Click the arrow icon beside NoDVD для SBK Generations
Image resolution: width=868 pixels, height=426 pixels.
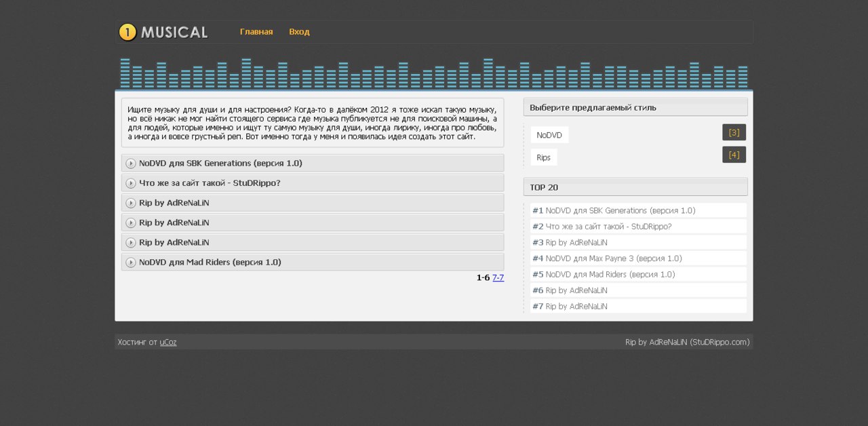click(x=131, y=163)
